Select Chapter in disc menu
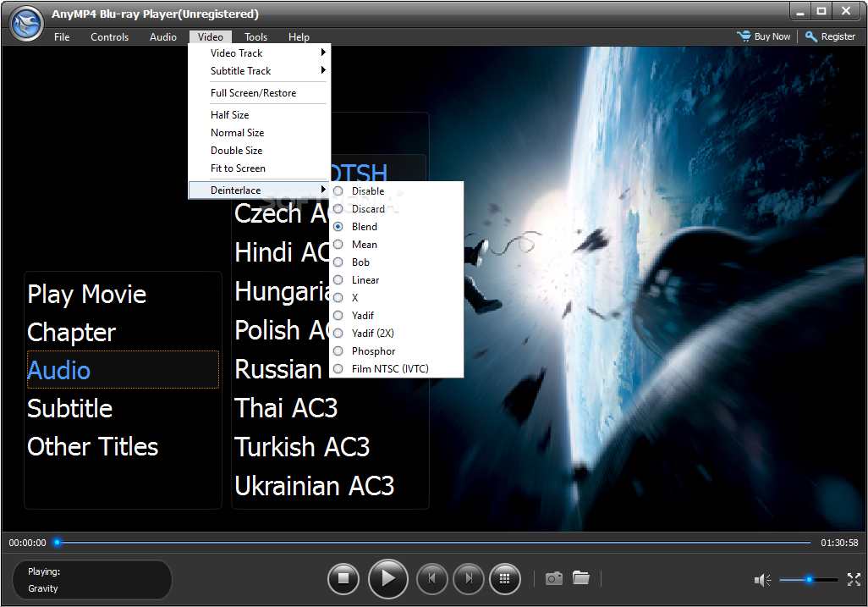Viewport: 868px width, 607px height. pos(71,333)
